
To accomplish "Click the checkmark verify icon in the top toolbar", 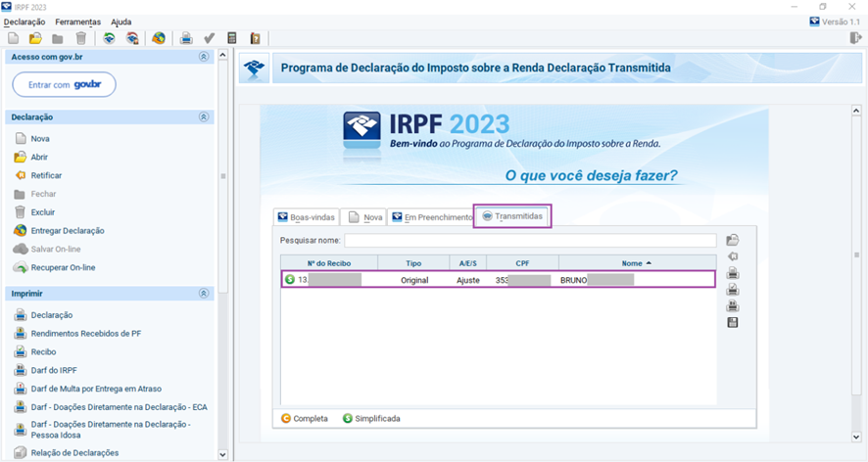I will (210, 38).
